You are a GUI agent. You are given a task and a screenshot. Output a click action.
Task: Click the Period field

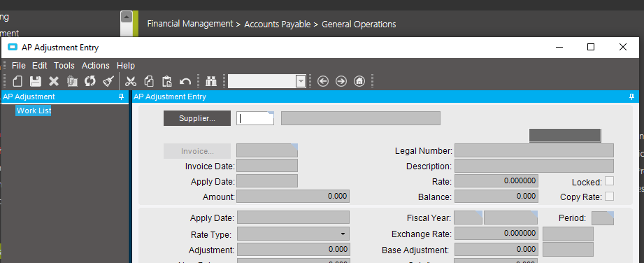(x=603, y=218)
